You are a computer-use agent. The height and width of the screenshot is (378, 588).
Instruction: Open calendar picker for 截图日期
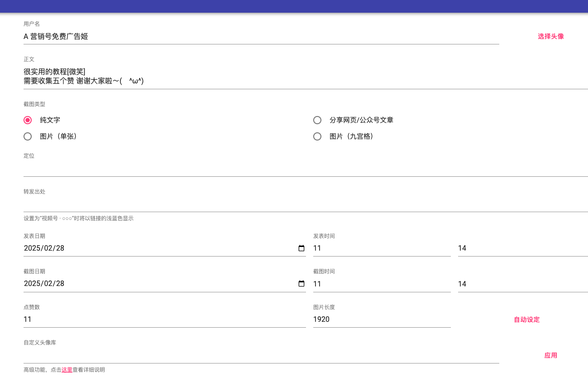click(x=301, y=284)
